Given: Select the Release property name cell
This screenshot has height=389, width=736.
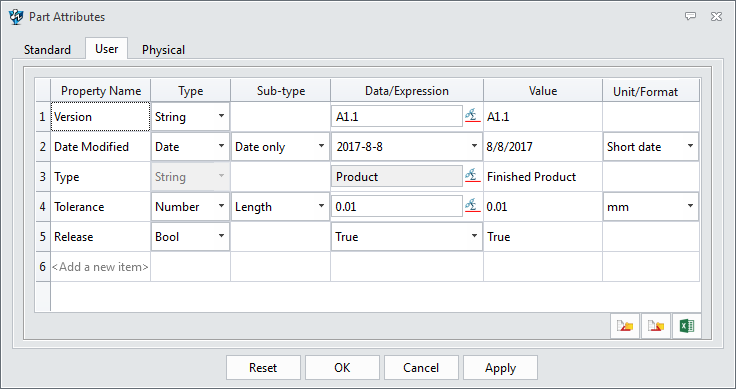Looking at the screenshot, I should coord(100,236).
